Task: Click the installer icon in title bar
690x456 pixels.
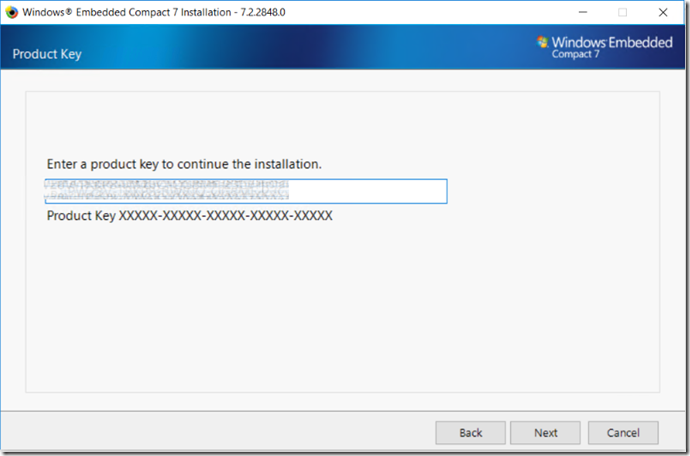Action: (11, 12)
